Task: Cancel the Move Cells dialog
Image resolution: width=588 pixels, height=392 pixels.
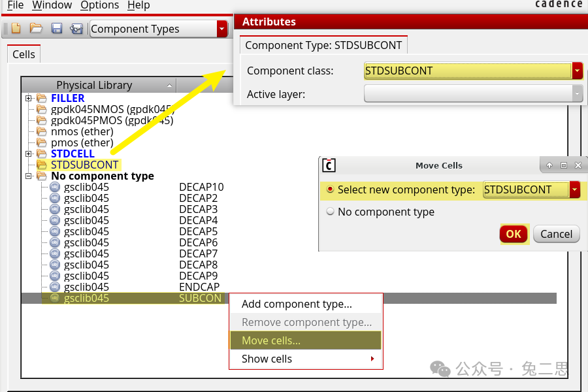Action: pos(556,234)
